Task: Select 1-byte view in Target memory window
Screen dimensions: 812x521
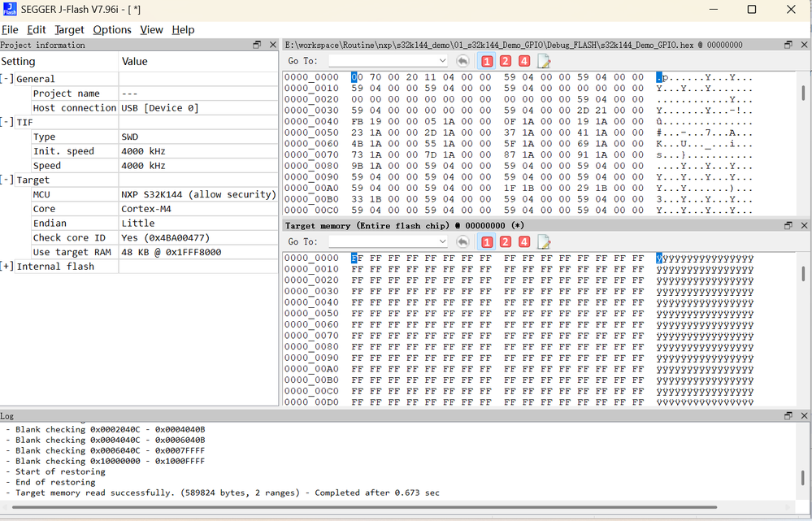Action: tap(487, 242)
